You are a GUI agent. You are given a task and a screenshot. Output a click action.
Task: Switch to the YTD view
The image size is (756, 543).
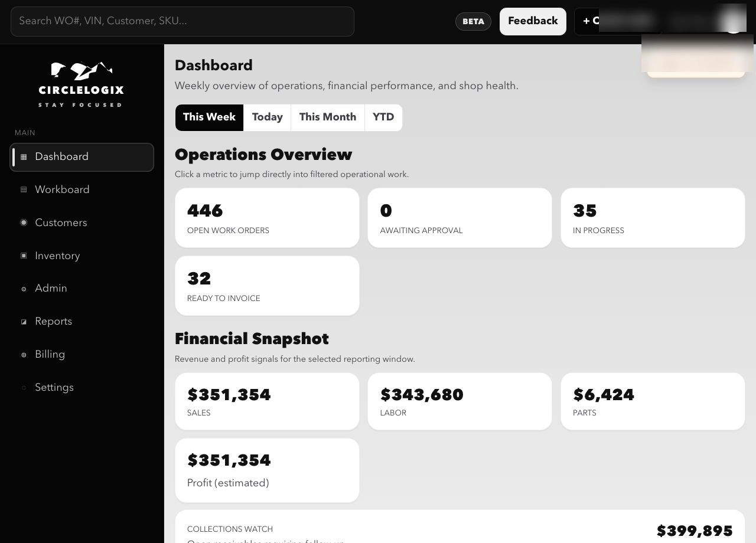tap(383, 117)
